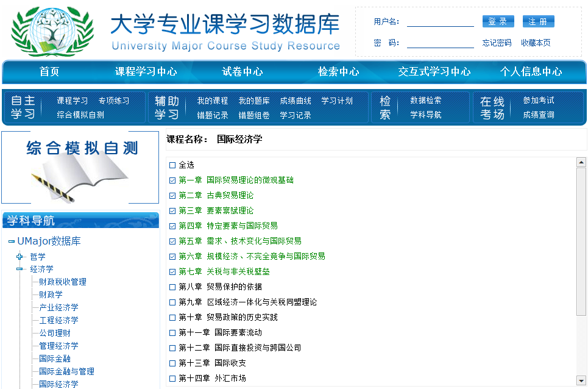Go to 试卷中心 in main menu

click(243, 71)
